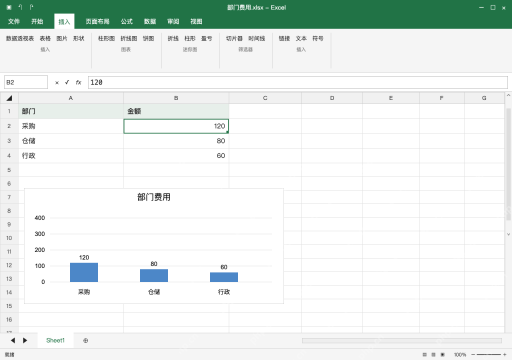The image size is (512, 360).
Task: Select cell B3 with value 80
Action: (x=176, y=141)
